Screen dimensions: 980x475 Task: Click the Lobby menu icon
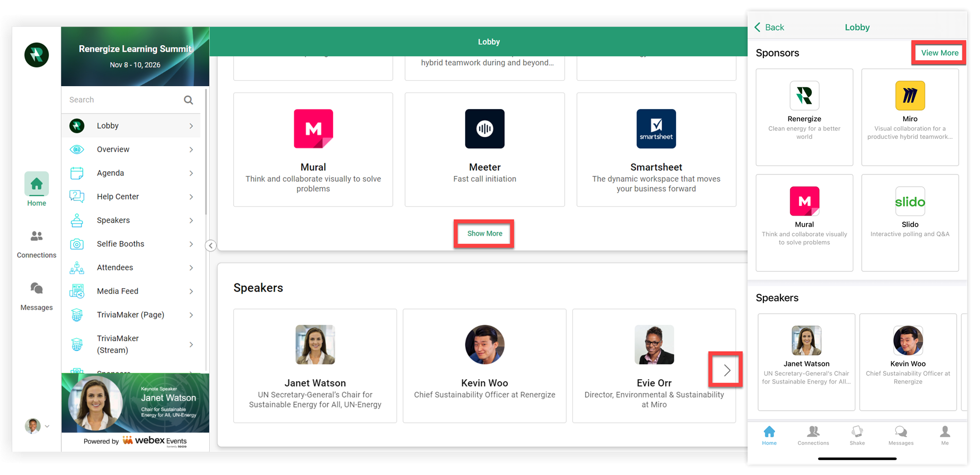tap(77, 126)
